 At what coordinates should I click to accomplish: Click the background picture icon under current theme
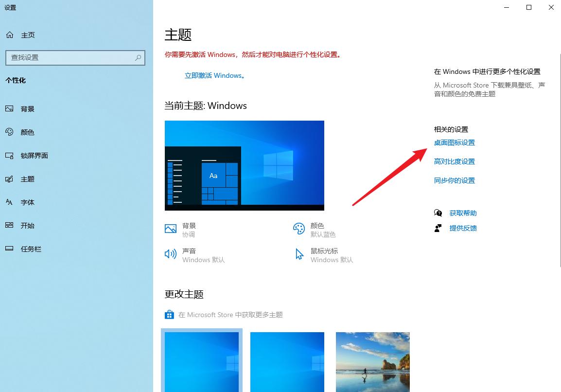pos(171,229)
